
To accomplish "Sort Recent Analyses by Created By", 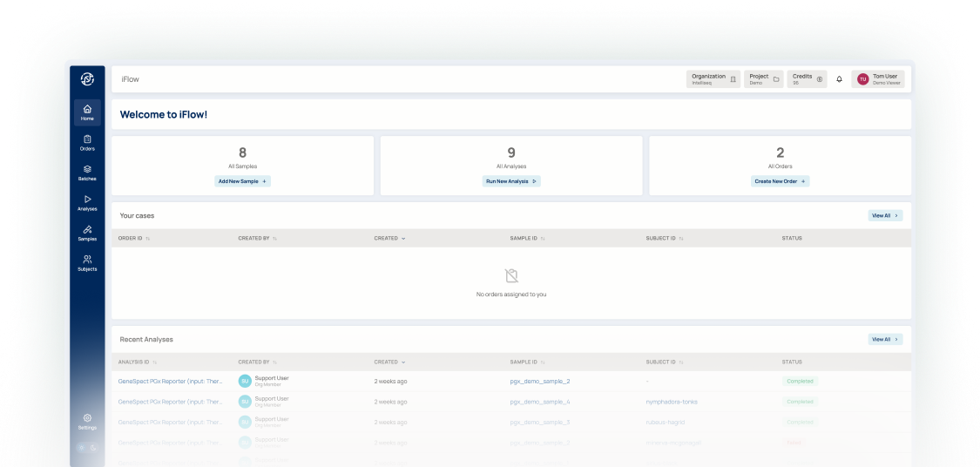I will [258, 362].
